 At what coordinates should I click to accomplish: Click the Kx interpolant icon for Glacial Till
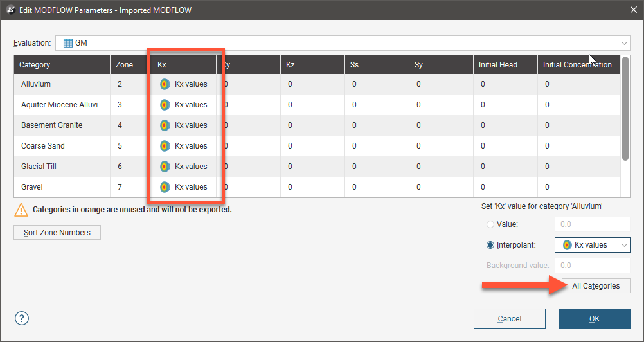click(x=165, y=166)
